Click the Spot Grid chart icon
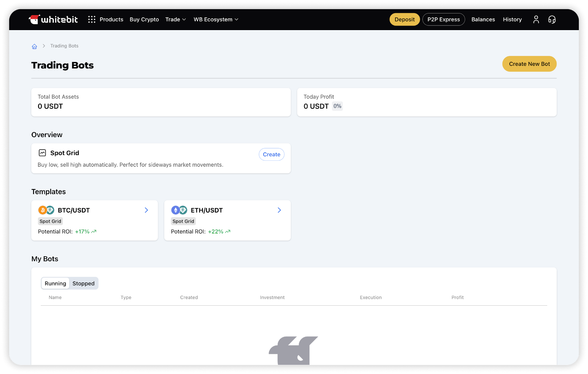The height and width of the screenshot is (374, 588). click(42, 153)
